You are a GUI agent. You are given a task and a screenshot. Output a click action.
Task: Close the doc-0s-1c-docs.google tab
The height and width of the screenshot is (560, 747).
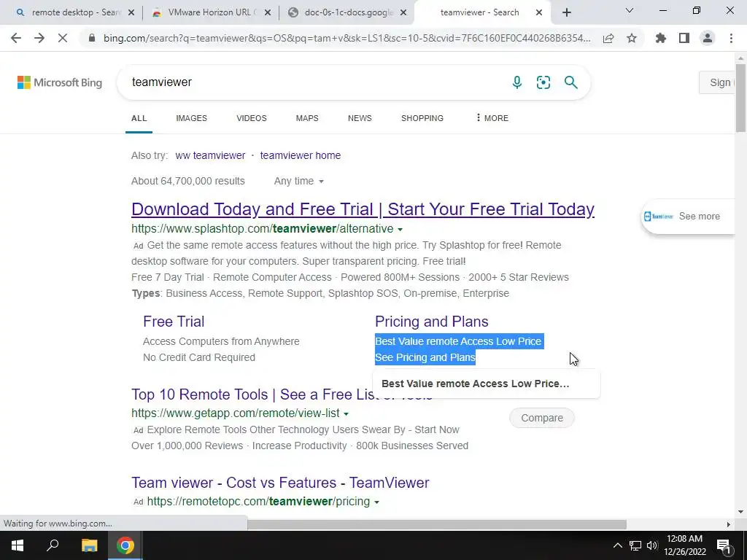pyautogui.click(x=403, y=13)
